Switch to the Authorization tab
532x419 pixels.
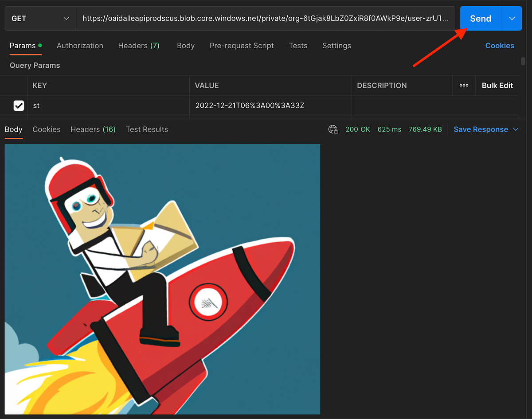80,46
